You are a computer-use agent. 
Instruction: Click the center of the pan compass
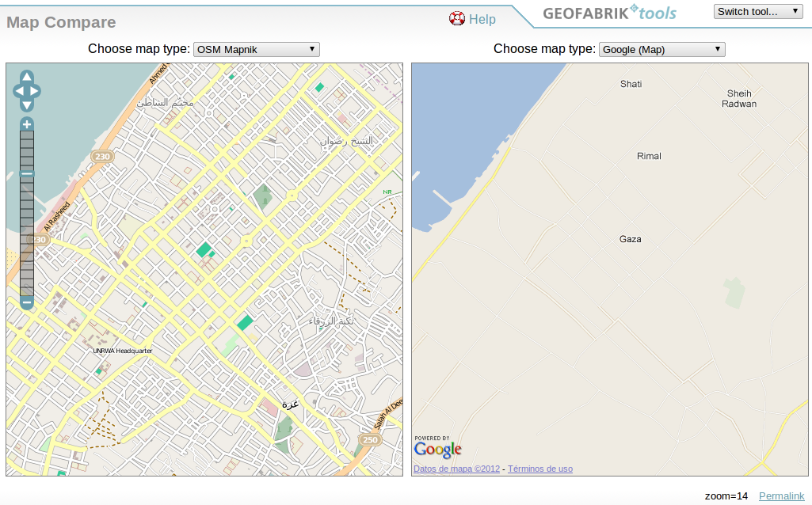coord(26,89)
